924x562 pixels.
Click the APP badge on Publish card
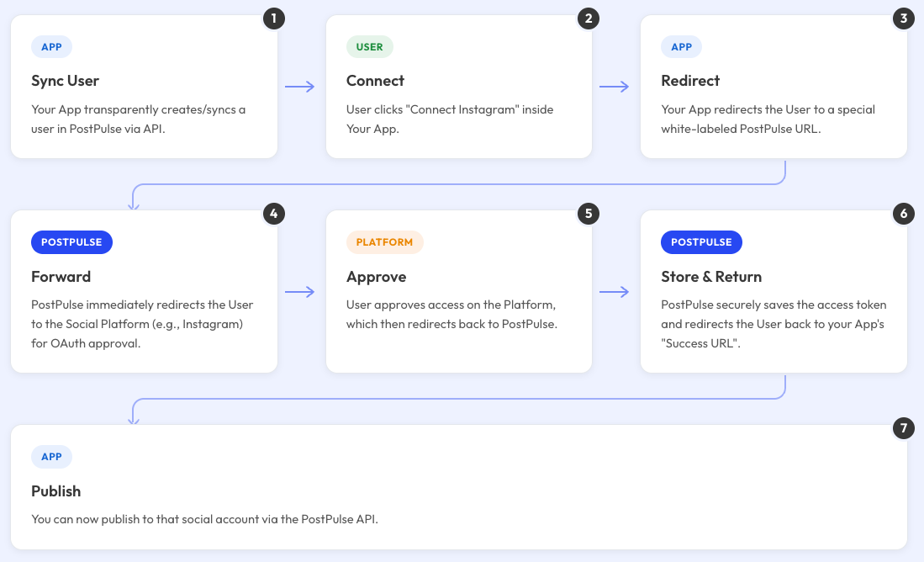coord(51,456)
